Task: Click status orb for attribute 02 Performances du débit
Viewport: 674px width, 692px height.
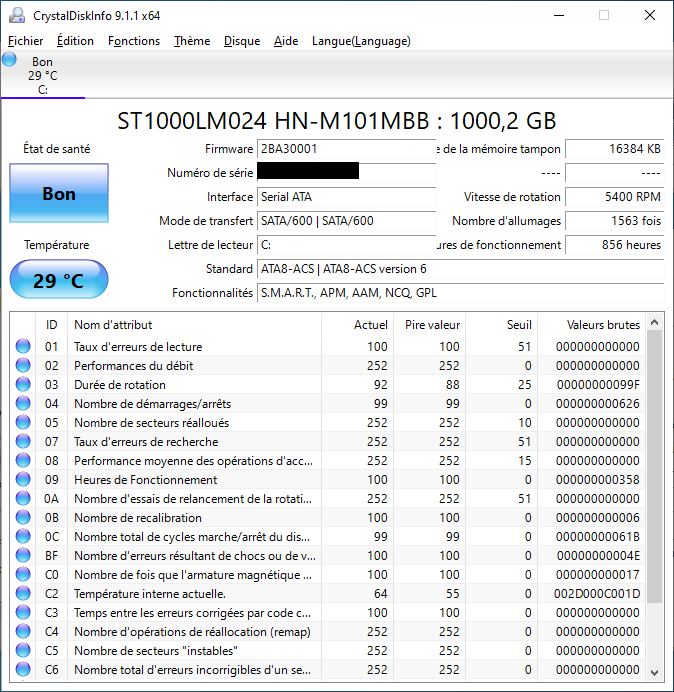Action: coord(23,365)
